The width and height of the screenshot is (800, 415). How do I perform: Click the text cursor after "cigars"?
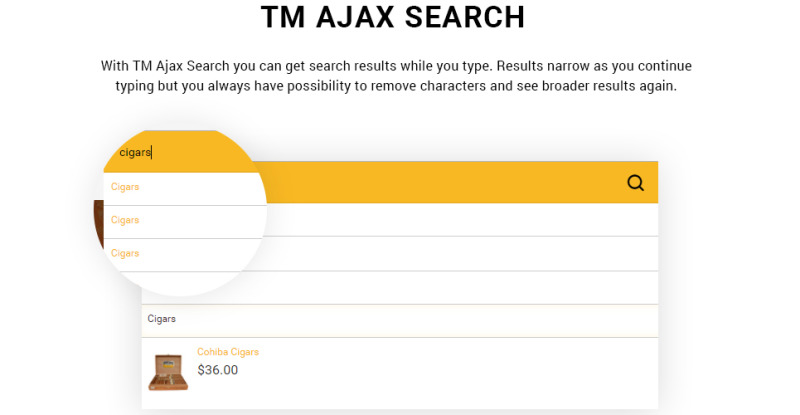[x=152, y=153]
